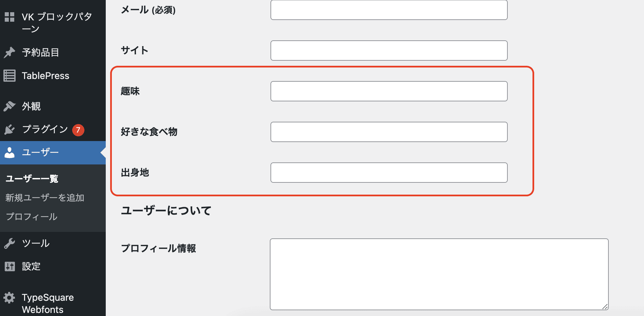The height and width of the screenshot is (316, 644).
Task: Click the ユーザー (Users) icon
Action: point(10,152)
